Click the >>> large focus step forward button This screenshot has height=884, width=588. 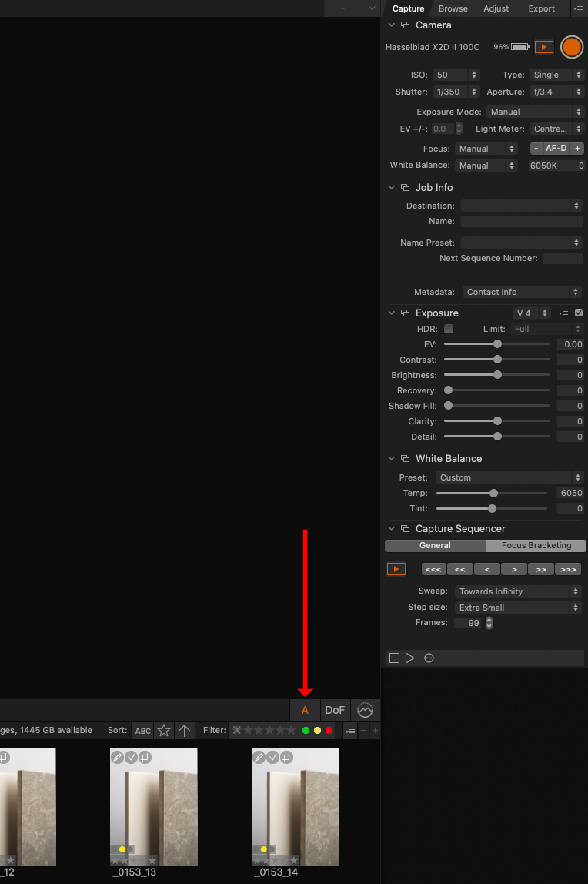tap(568, 569)
